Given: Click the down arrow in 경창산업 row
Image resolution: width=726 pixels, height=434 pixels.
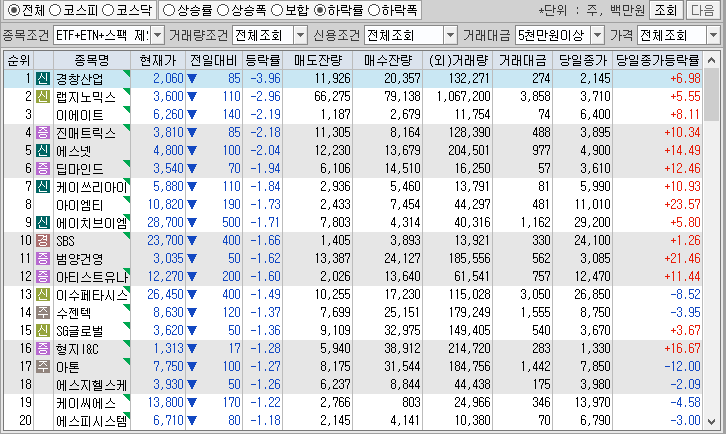Looking at the screenshot, I should pyautogui.click(x=192, y=79).
